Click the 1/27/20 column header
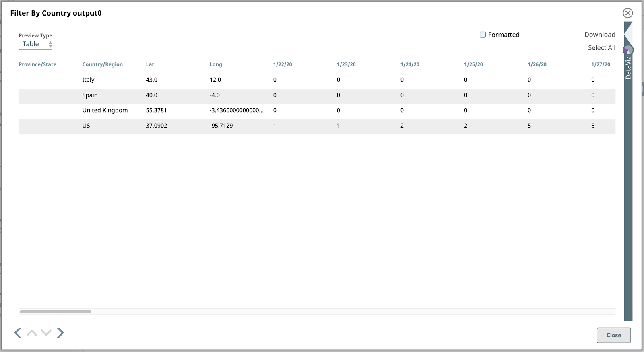 pos(601,64)
